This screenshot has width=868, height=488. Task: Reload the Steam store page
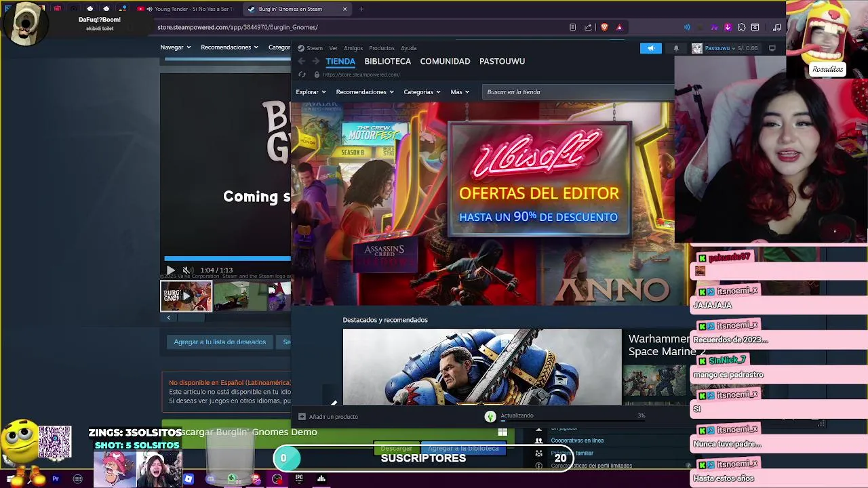tap(302, 75)
